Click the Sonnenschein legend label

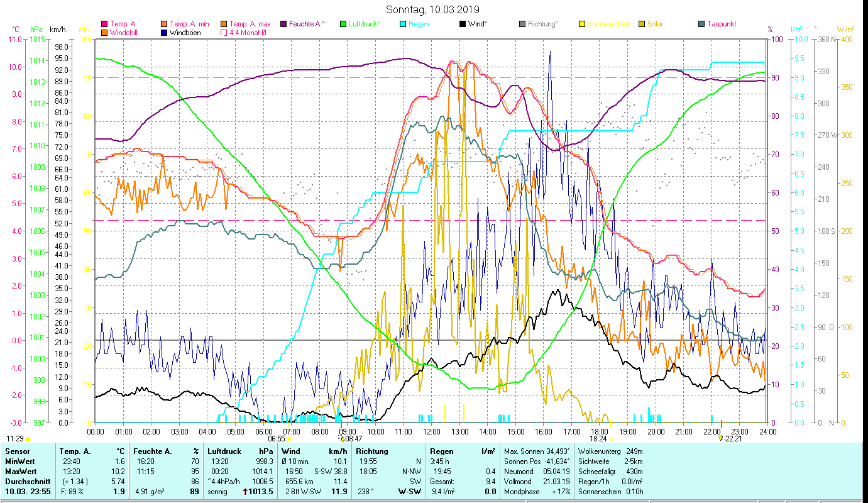point(609,24)
